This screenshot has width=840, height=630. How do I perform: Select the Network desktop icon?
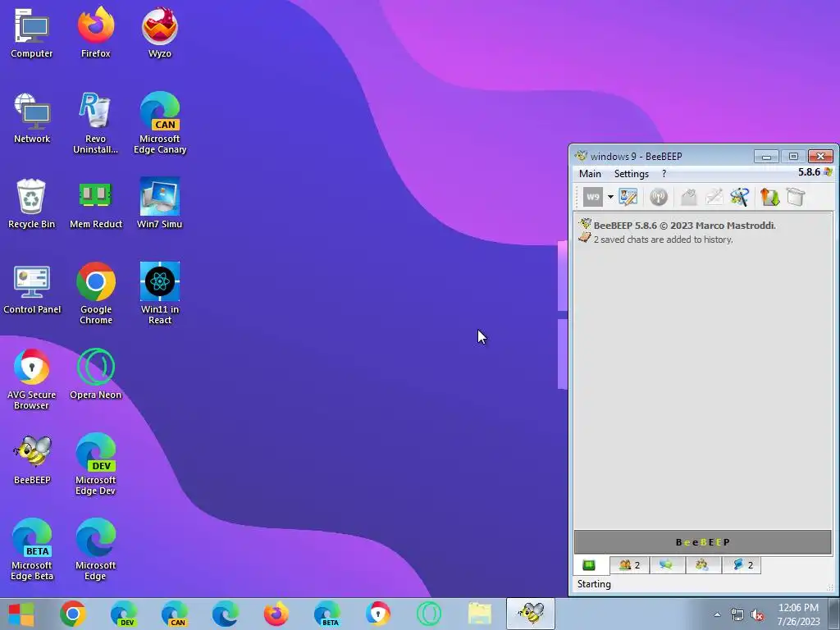[32, 118]
